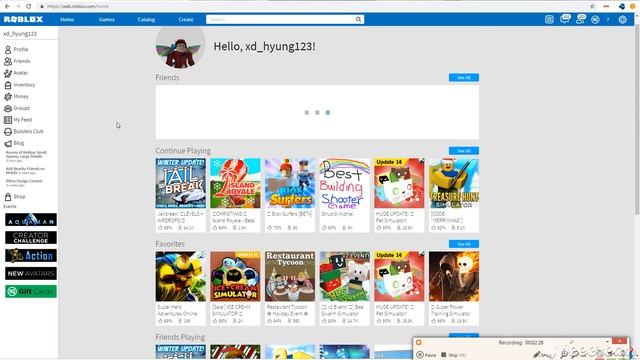
Task: Open Add Nearby Friends blog post
Action: click(x=25, y=170)
